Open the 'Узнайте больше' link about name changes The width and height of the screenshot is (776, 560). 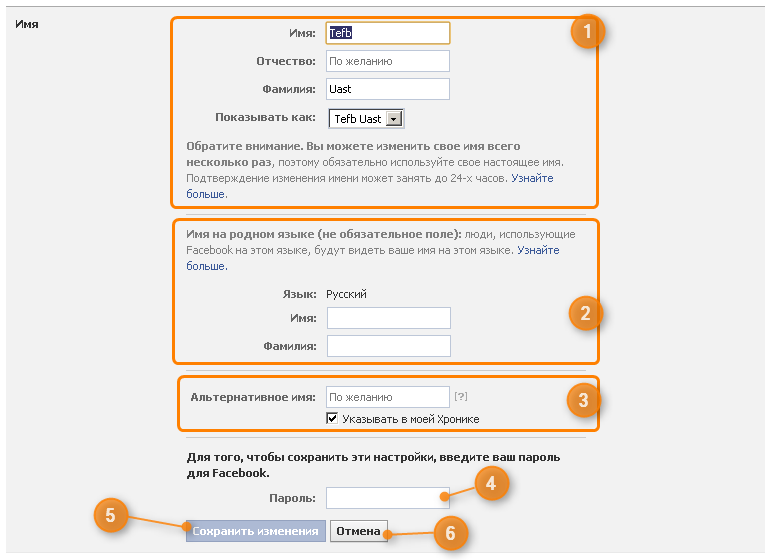[532, 179]
